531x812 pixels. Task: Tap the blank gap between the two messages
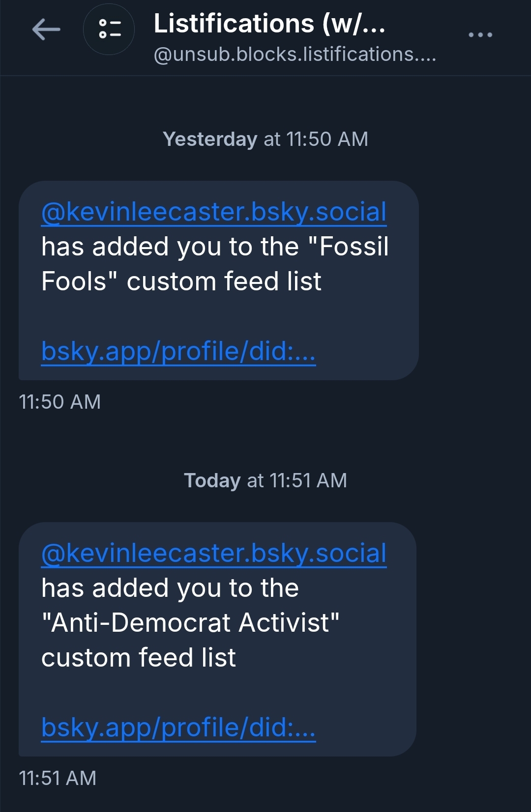[265, 437]
